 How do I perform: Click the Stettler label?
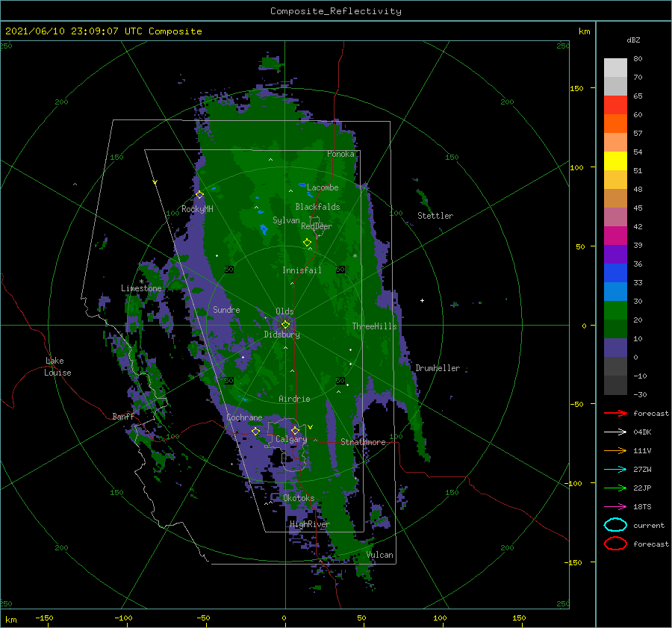(x=435, y=216)
